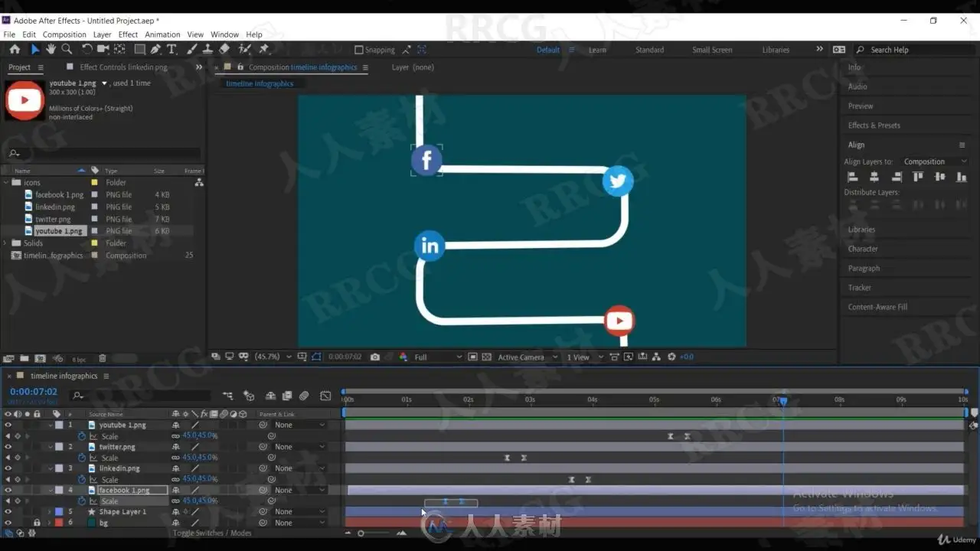Delete selected item with trash icon
Viewport: 980px width, 551px height.
[103, 358]
